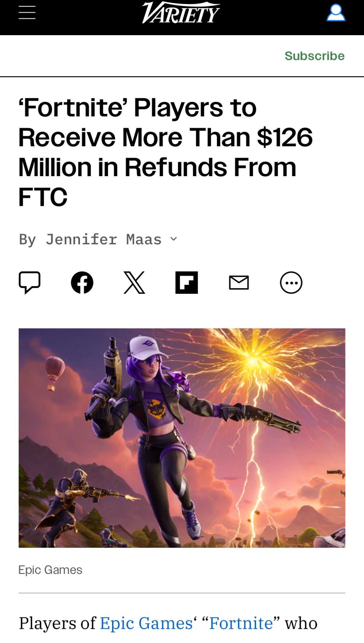364x643 pixels.
Task: Open the hamburger navigation menu
Action: (27, 13)
